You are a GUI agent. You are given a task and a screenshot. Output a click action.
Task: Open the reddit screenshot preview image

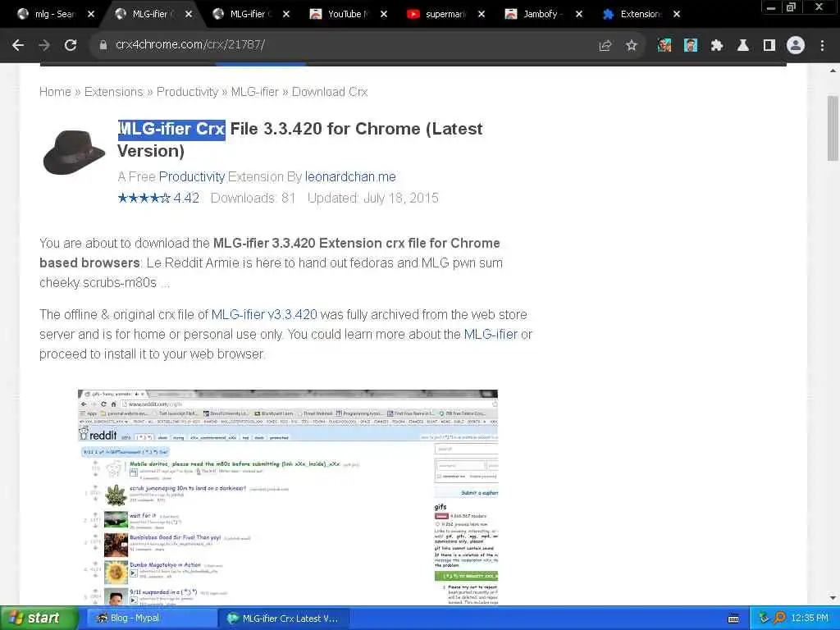(x=288, y=497)
